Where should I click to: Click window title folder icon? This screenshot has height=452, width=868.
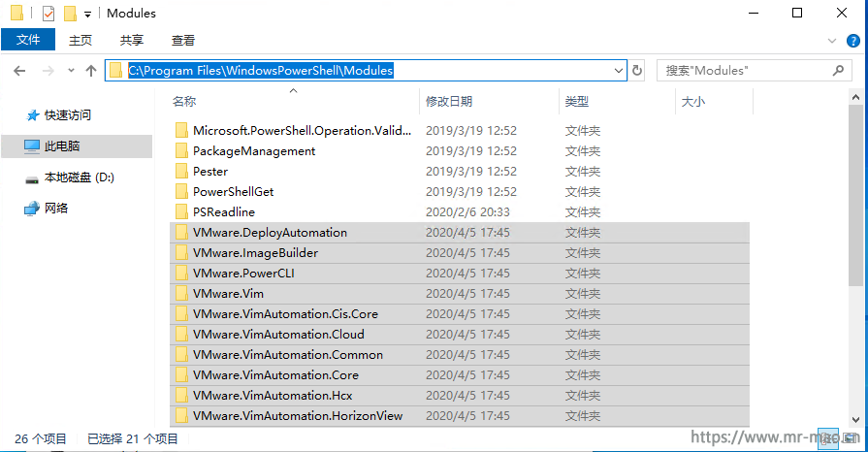pyautogui.click(x=17, y=13)
